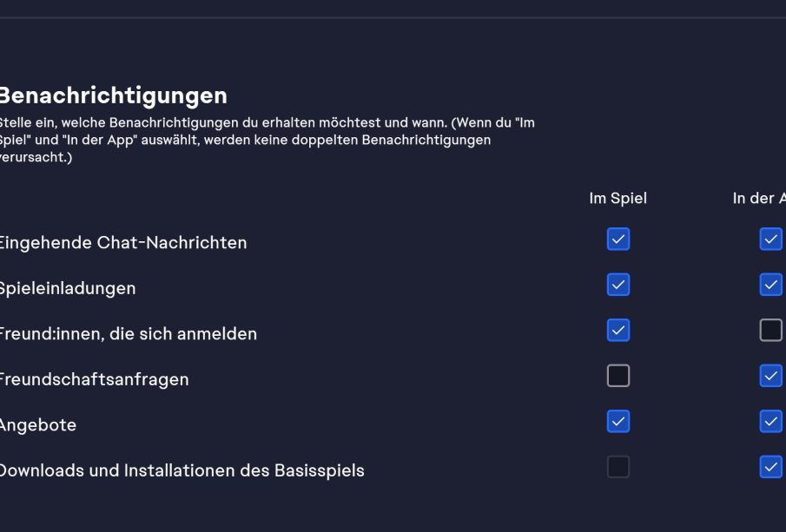Image resolution: width=786 pixels, height=532 pixels.
Task: Toggle off Im Spiel checkbox for Angebote
Action: [618, 422]
